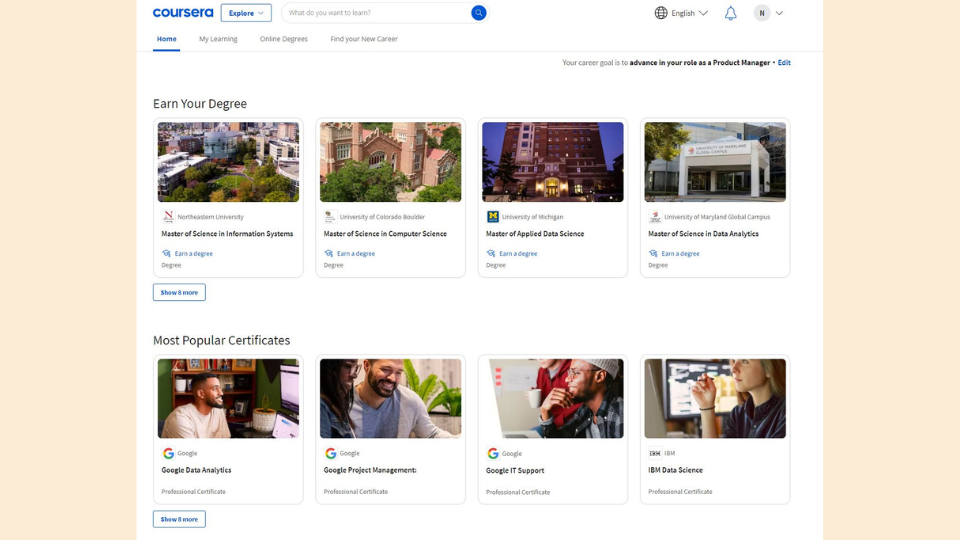Open the My Learning tab
This screenshot has width=960, height=540.
click(x=218, y=39)
